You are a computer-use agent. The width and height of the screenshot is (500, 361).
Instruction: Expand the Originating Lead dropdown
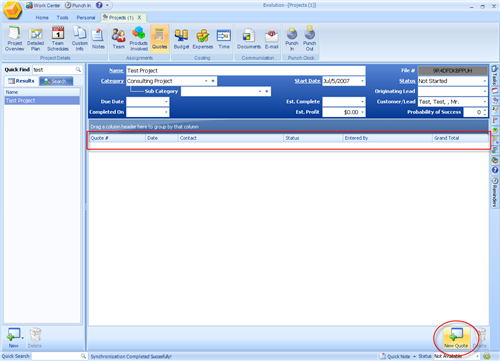point(484,91)
